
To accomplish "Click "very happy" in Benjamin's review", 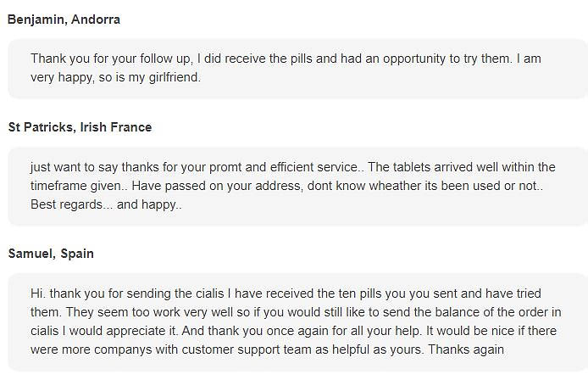I will [x=61, y=77].
